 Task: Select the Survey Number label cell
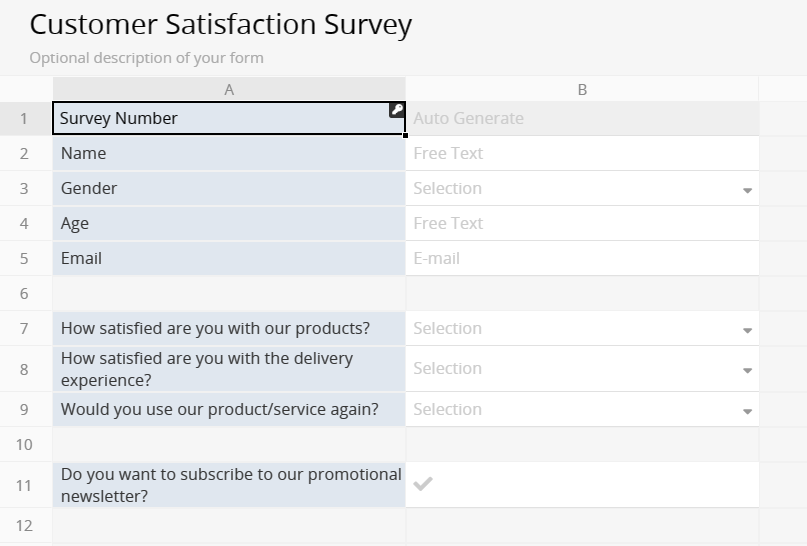coord(220,118)
